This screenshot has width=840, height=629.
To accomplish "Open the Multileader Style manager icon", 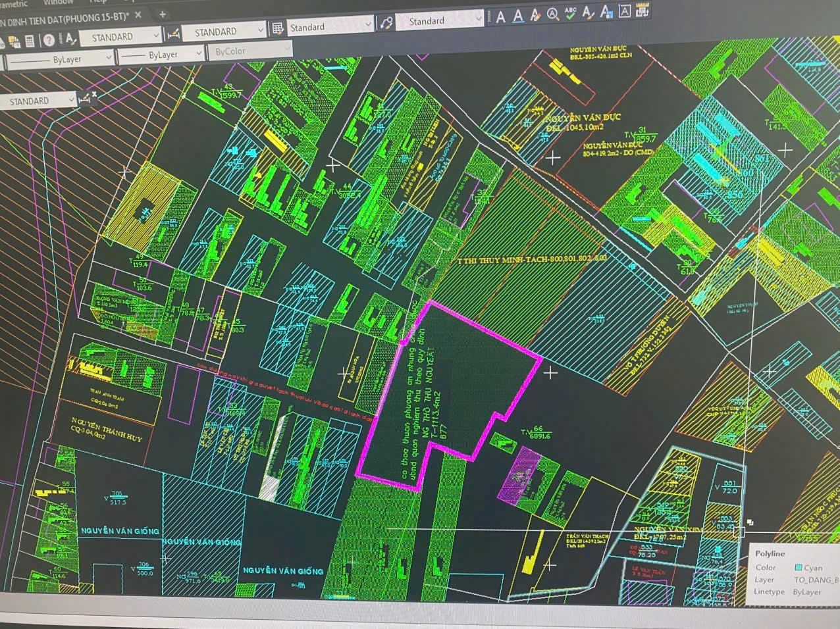I will [386, 23].
